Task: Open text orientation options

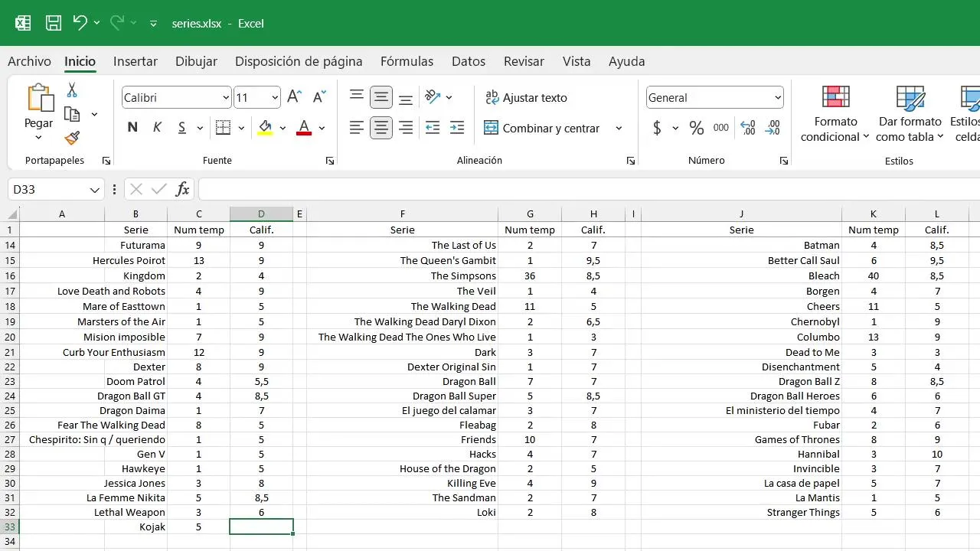Action: (x=433, y=97)
